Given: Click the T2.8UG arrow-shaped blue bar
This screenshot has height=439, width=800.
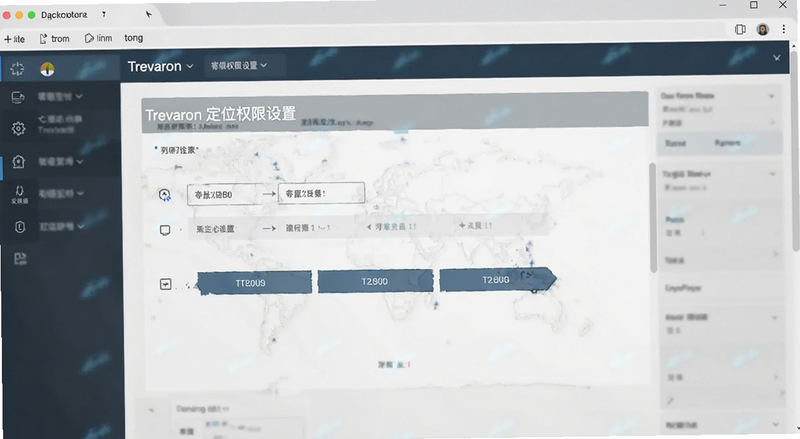Looking at the screenshot, I should click(x=498, y=280).
